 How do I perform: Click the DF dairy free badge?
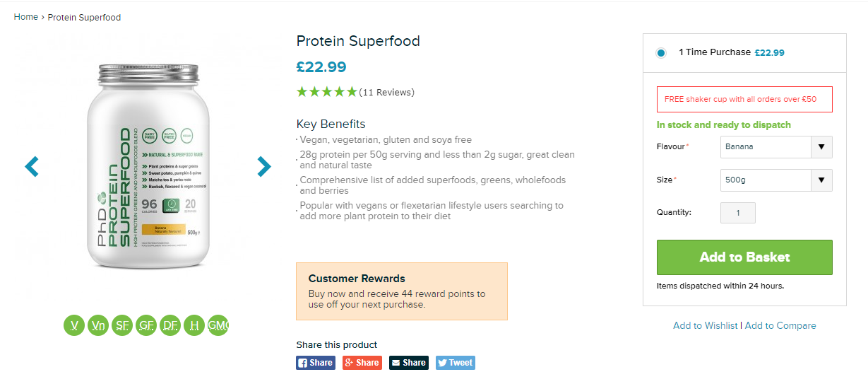[x=170, y=325]
